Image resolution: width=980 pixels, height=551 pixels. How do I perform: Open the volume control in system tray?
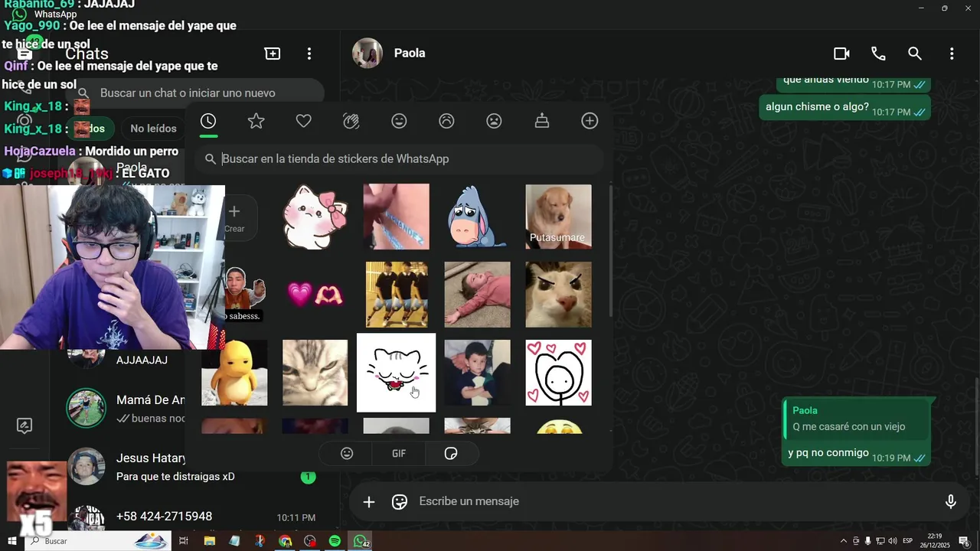(892, 541)
